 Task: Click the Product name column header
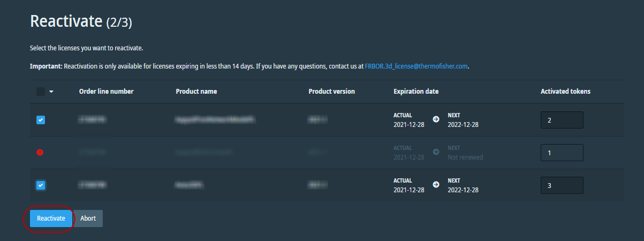[196, 92]
